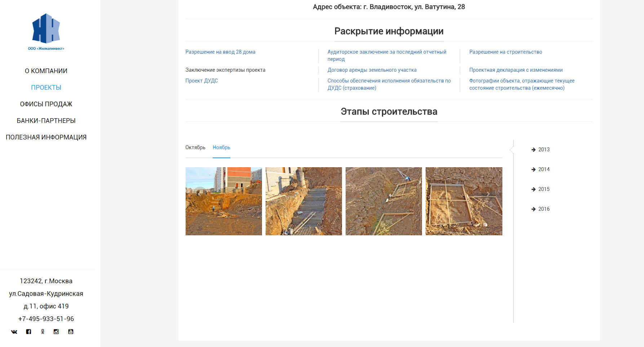644x347 pixels.
Task: Open the VK social page icon
Action: pyautogui.click(x=14, y=332)
